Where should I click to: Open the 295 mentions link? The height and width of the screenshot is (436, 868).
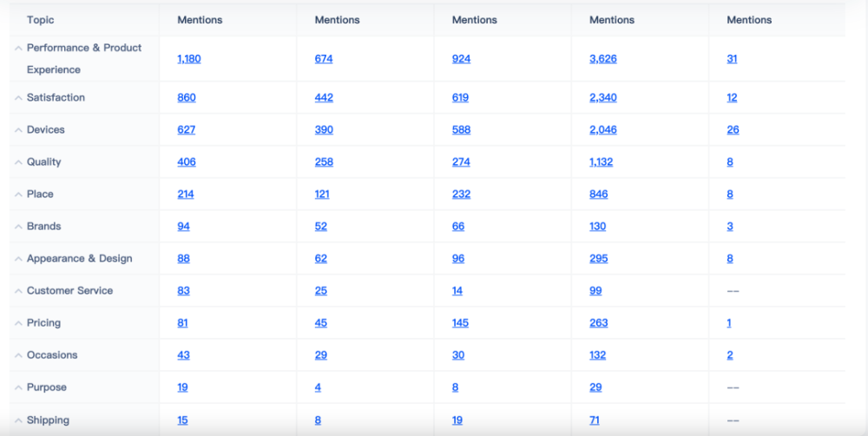click(598, 258)
